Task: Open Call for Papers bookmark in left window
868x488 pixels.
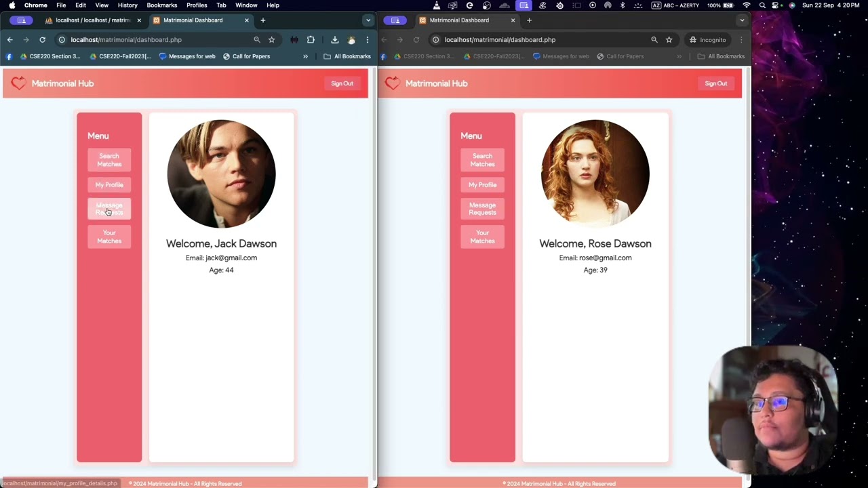Action: point(246,56)
